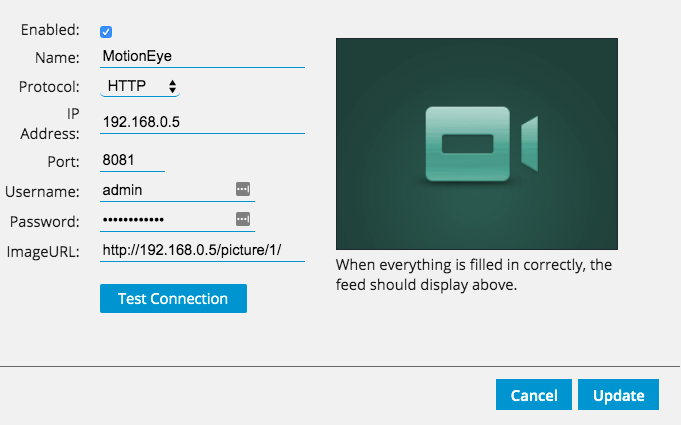Image resolution: width=681 pixels, height=425 pixels.
Task: Edit the Name field containing MotionEye
Action: pyautogui.click(x=202, y=56)
